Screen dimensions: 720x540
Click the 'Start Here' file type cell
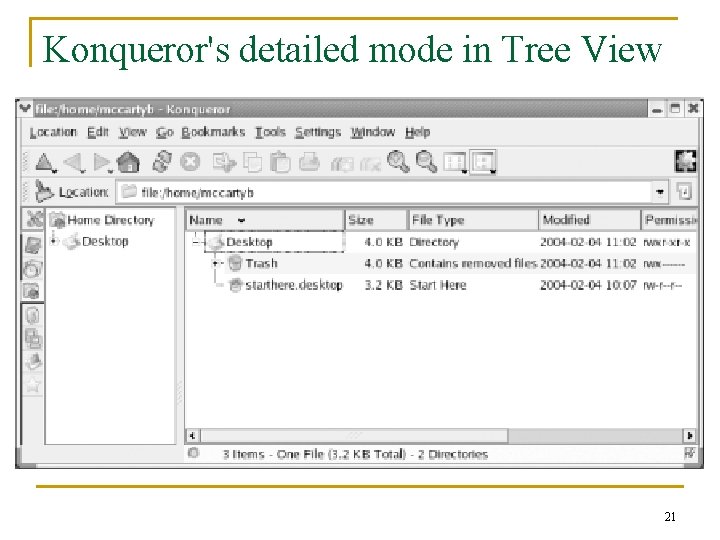coord(438,285)
